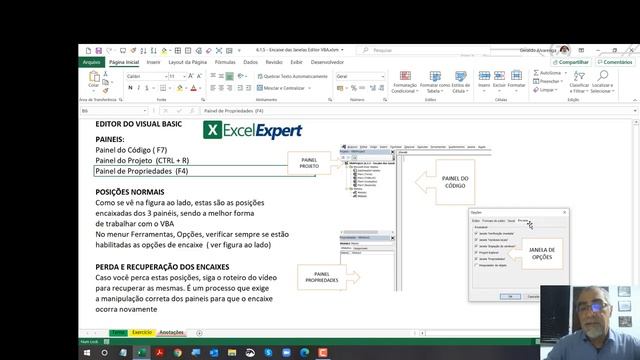The height and width of the screenshot is (360, 640).
Task: Open Skype from the taskbar
Action: pos(268,353)
